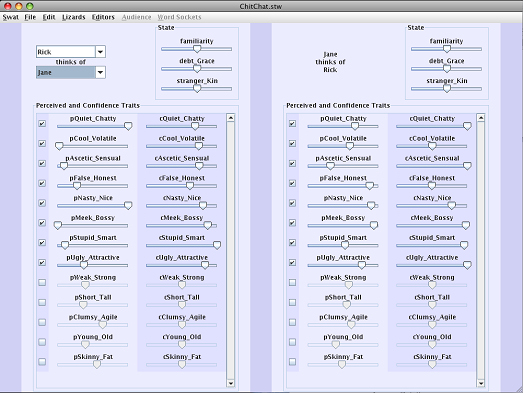Click left cUgly_Attractive slider thumb

pos(205,265)
